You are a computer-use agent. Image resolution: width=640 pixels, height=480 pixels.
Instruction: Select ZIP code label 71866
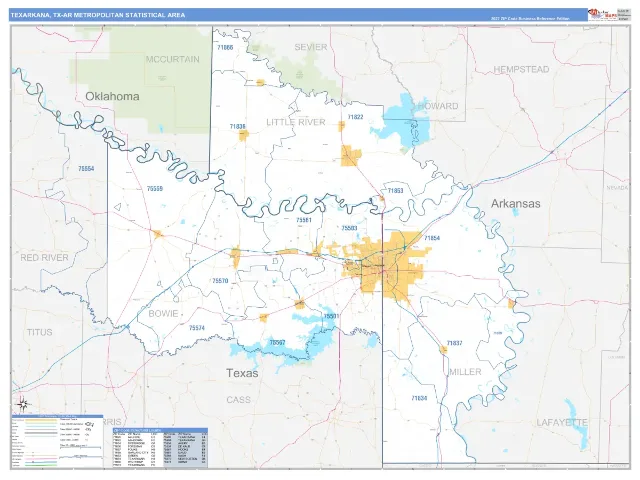225,47
